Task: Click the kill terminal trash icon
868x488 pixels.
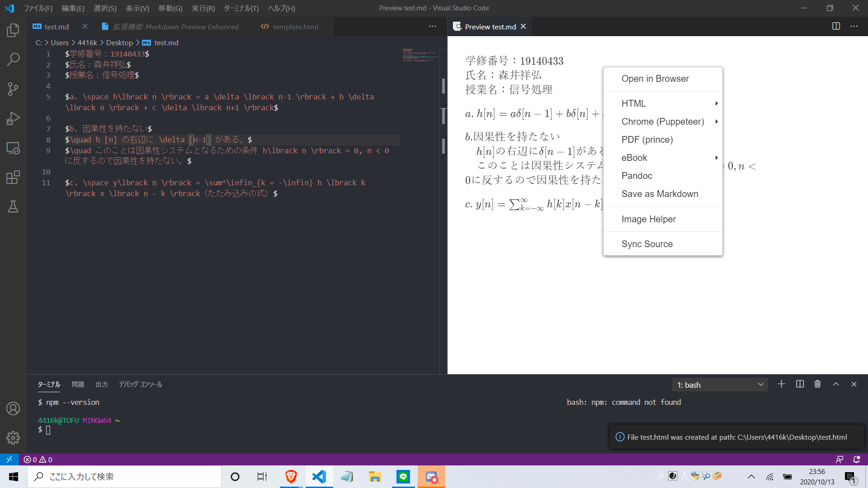Action: pyautogui.click(x=817, y=384)
